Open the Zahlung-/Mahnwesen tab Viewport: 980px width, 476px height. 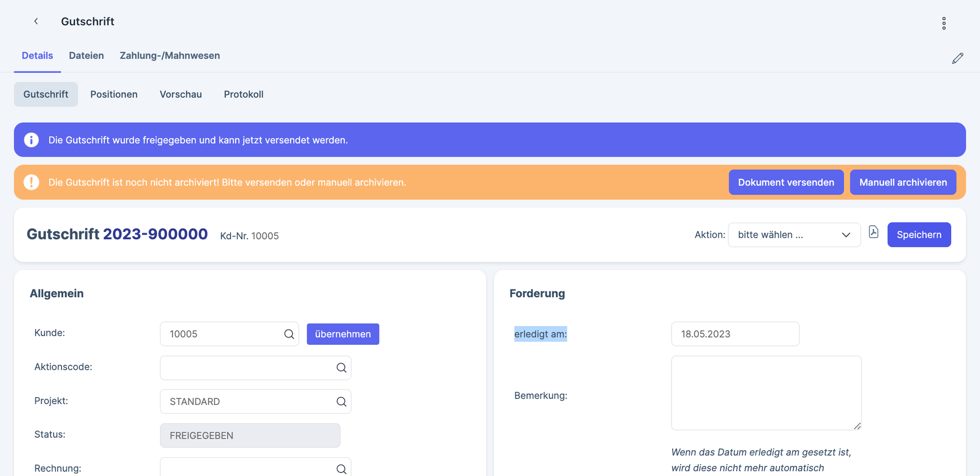pos(169,56)
